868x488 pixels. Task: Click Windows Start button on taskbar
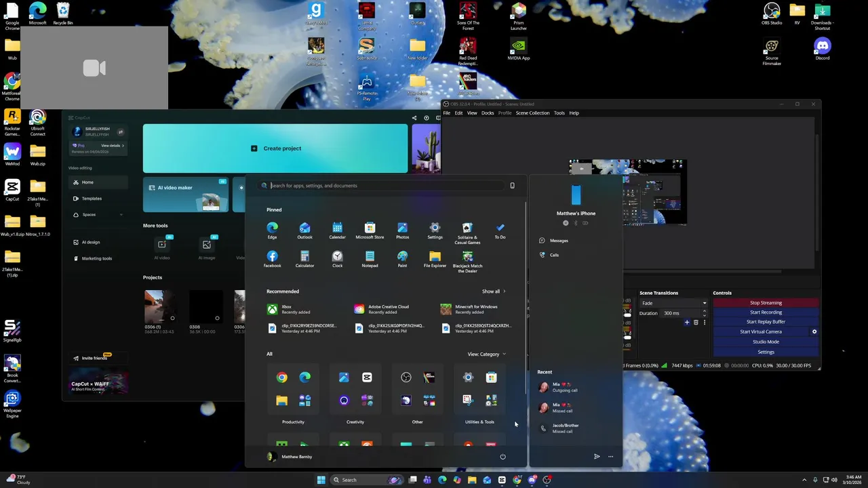tap(321, 480)
